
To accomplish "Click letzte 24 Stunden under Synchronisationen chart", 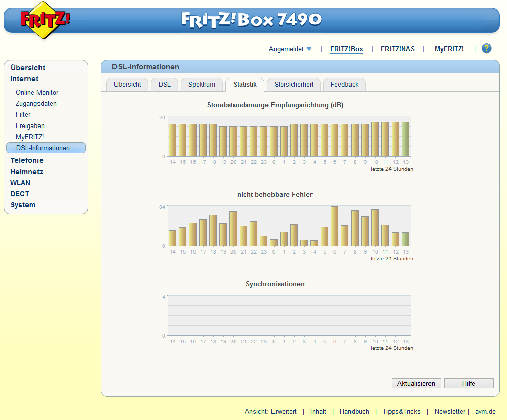I will click(392, 348).
